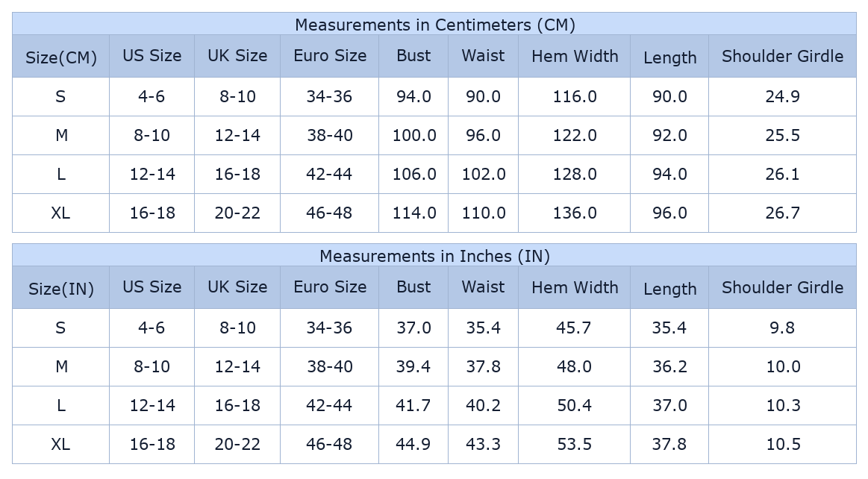The image size is (868, 479).
Task: Select the 'Size(CM)' column header
Action: click(61, 57)
